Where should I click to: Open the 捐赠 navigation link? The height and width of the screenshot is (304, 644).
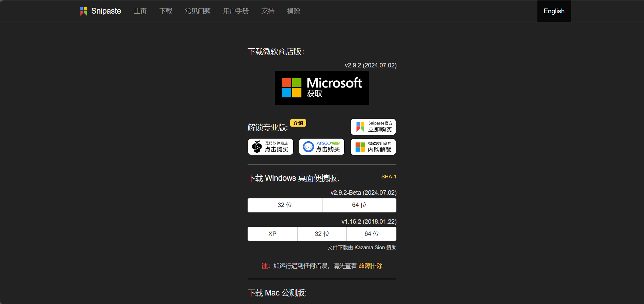click(x=294, y=11)
